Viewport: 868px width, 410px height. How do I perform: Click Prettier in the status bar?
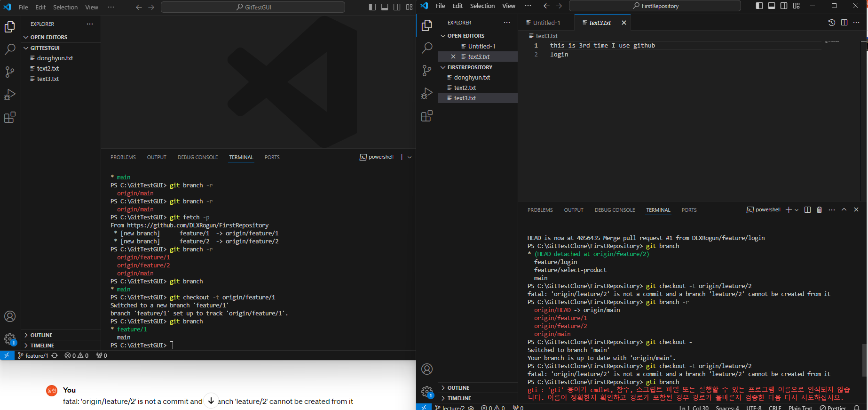[x=833, y=408]
